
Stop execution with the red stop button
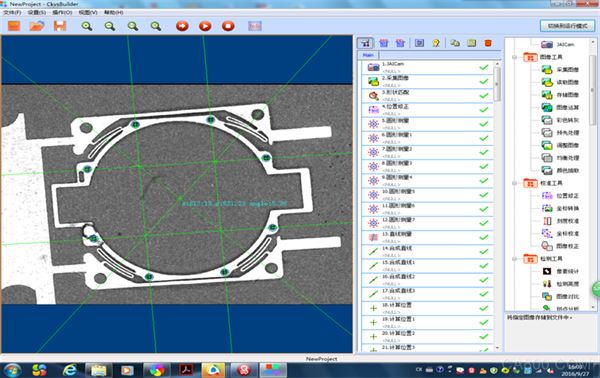click(228, 26)
